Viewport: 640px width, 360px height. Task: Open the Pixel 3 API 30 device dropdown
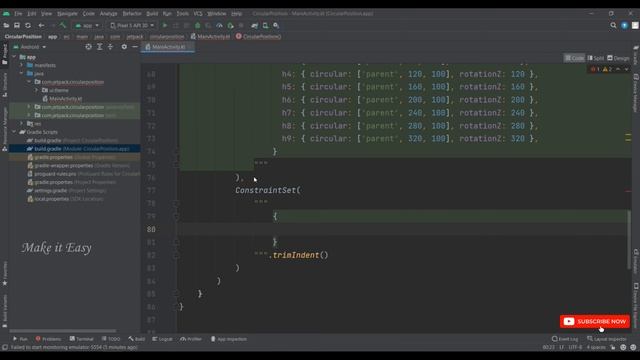coord(132,25)
